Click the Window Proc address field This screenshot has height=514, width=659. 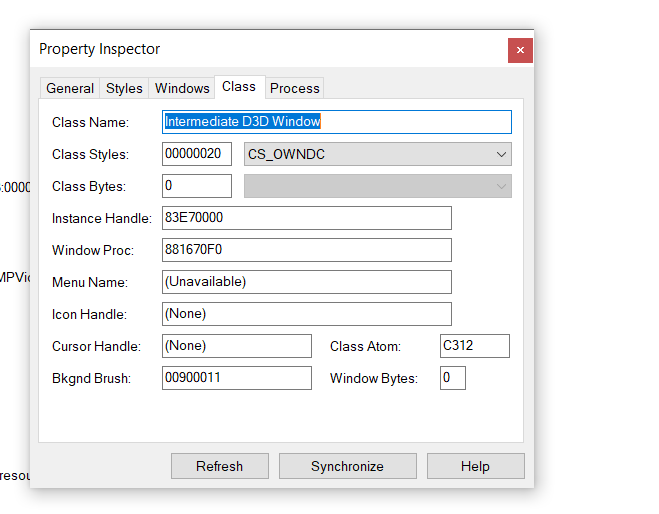coord(306,250)
